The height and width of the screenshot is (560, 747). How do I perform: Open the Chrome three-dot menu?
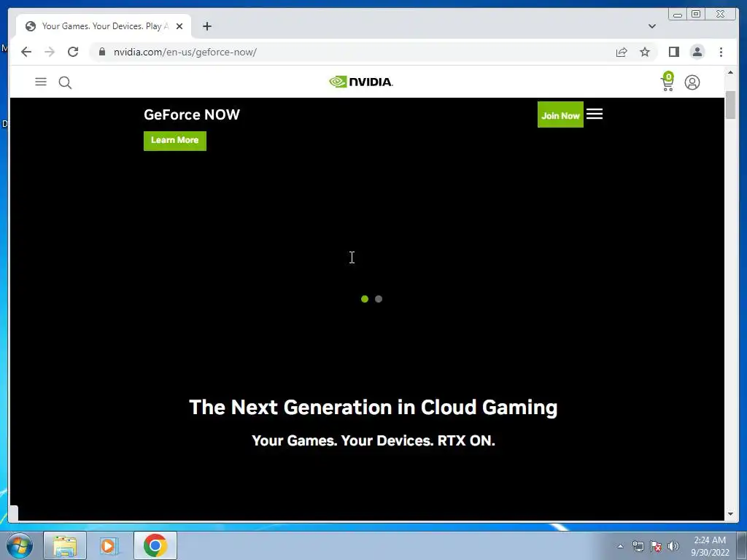(721, 52)
